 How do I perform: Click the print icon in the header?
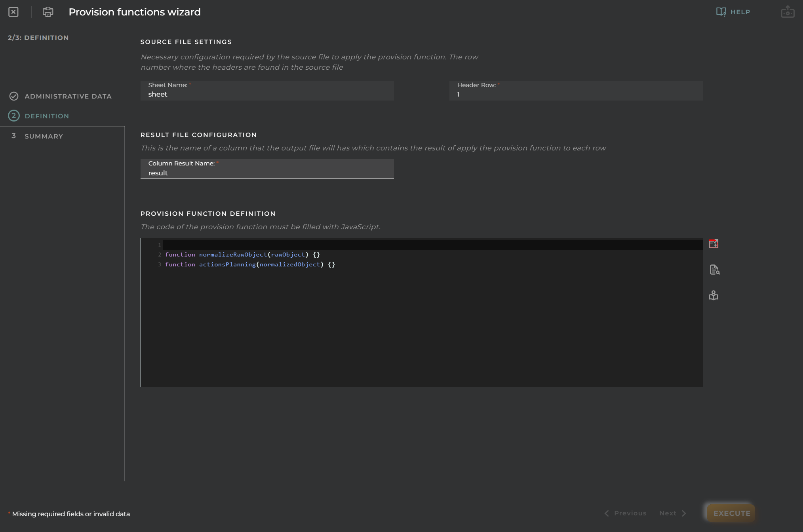[x=48, y=12]
